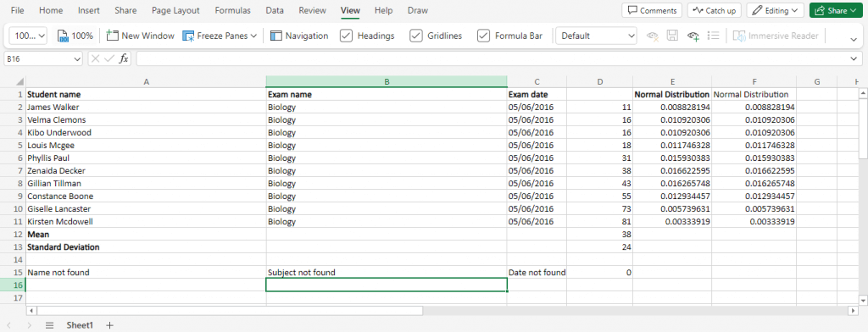
Task: Click the Exit sheet view icon
Action: pyautogui.click(x=654, y=36)
